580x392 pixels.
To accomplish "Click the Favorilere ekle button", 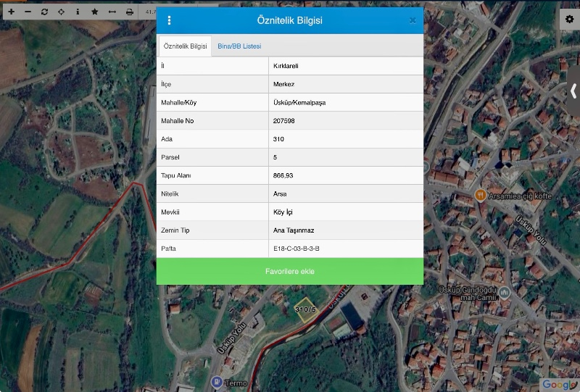I will pyautogui.click(x=290, y=272).
